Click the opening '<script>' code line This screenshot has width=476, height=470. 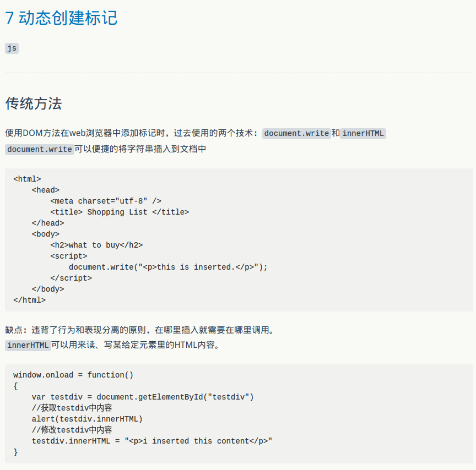(x=69, y=256)
